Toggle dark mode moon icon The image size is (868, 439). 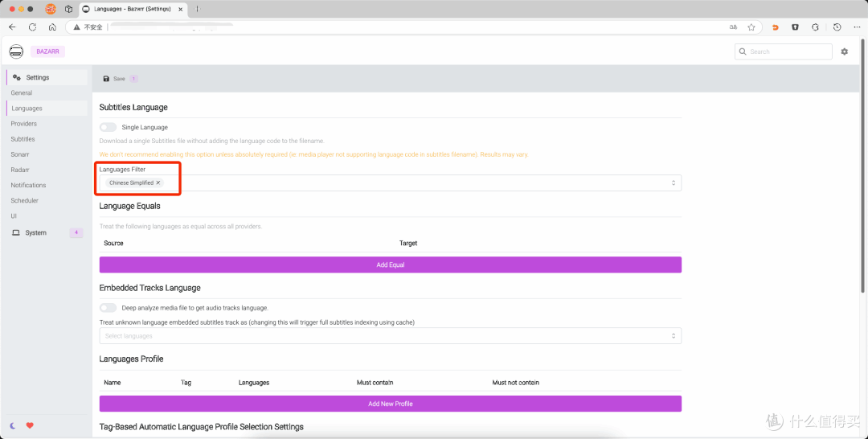pyautogui.click(x=13, y=425)
